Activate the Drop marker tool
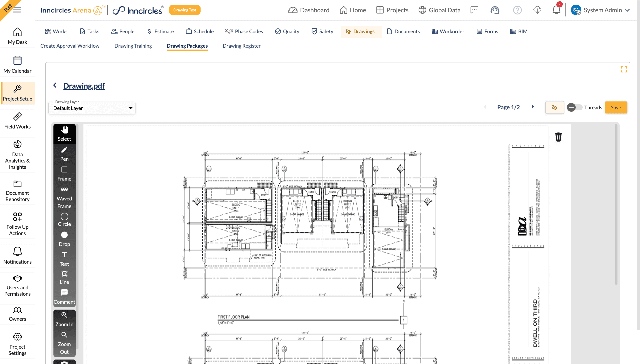The height and width of the screenshot is (364, 640). (64, 239)
